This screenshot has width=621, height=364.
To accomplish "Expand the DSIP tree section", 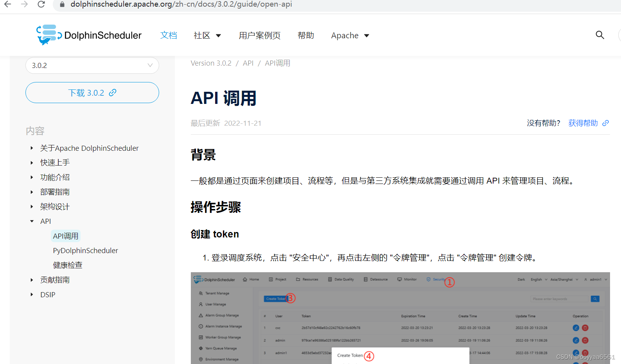I will [32, 294].
